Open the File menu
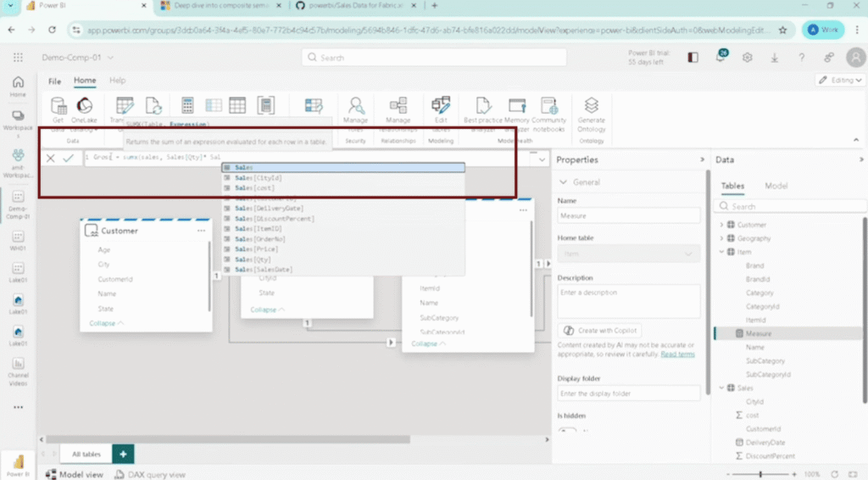 tap(54, 81)
